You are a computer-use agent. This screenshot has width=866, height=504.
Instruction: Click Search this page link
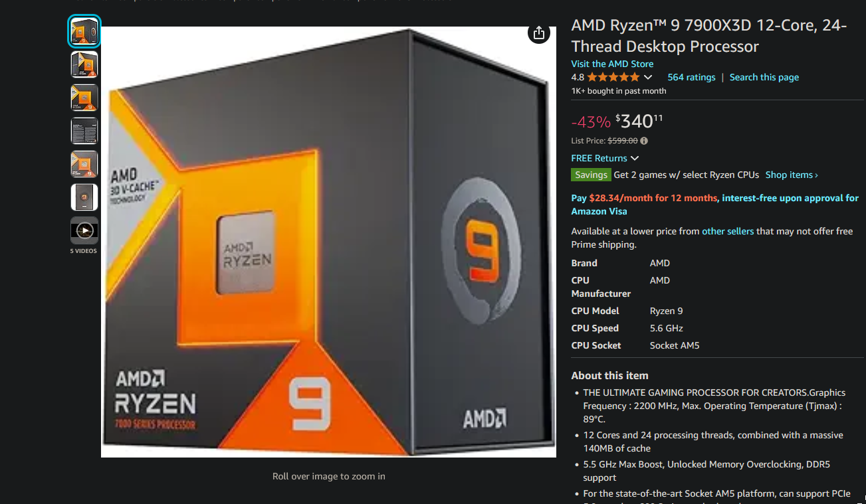click(x=764, y=77)
